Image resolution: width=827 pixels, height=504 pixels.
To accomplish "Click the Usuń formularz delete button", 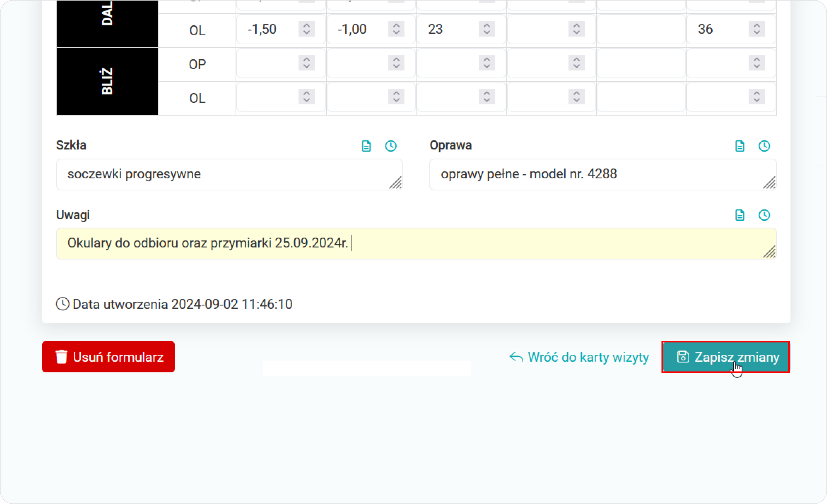I will [108, 357].
